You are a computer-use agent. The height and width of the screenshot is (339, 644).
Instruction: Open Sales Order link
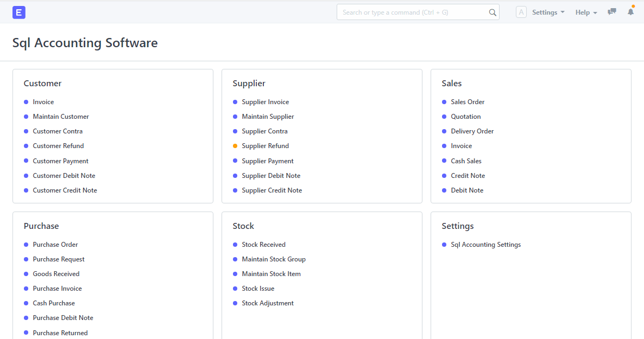point(468,102)
